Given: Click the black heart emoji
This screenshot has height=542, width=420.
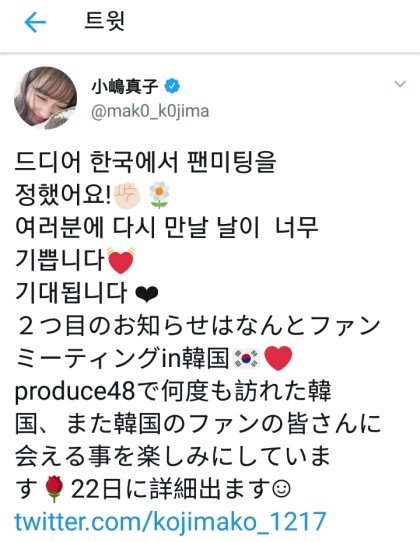Looking at the screenshot, I should click(147, 295).
